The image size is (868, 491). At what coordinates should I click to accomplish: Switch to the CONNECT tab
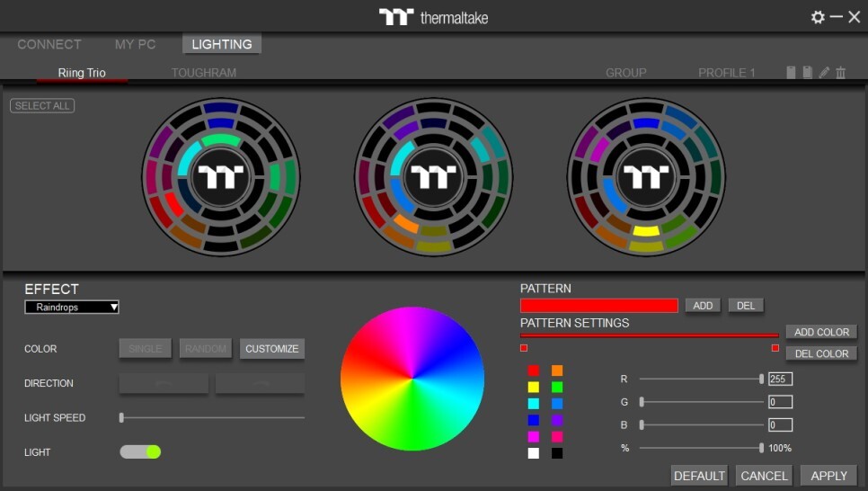49,44
